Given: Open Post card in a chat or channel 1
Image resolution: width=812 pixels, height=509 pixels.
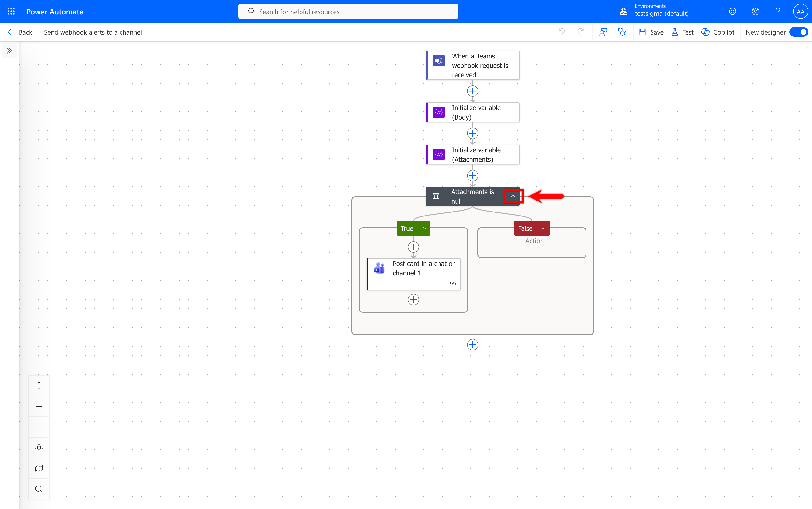Looking at the screenshot, I should [413, 274].
